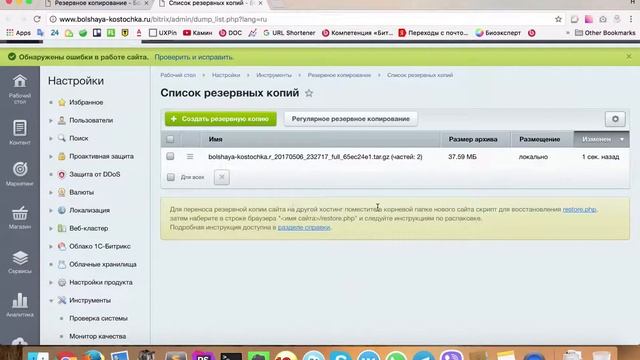Click the Поиск magnifier icon in menu

[x=62, y=138]
